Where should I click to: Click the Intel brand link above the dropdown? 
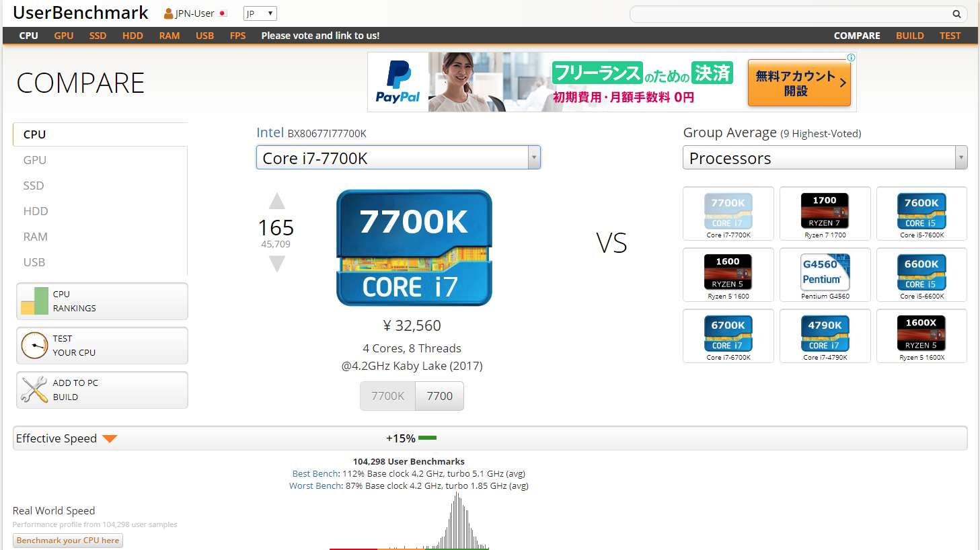(x=270, y=132)
